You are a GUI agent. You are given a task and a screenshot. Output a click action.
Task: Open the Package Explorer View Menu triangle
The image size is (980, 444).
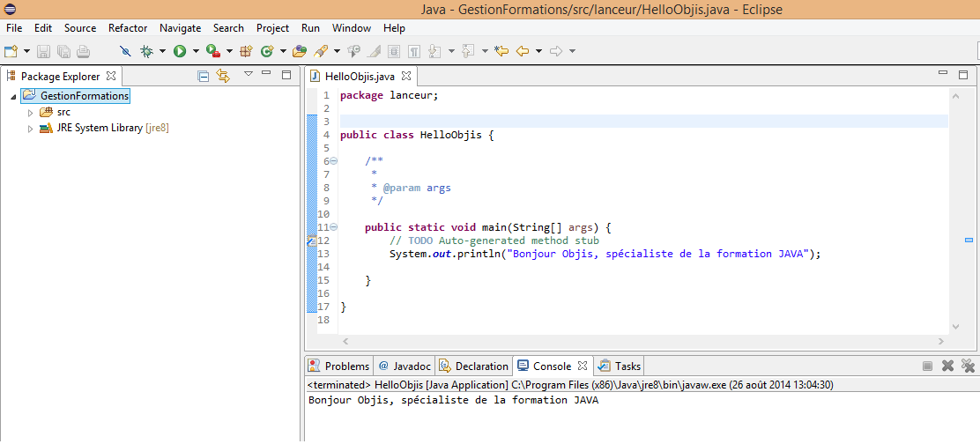coord(249,74)
